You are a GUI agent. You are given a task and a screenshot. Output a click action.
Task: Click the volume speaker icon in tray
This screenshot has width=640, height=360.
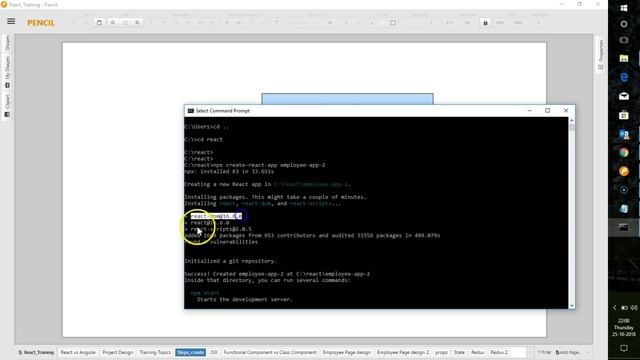[634, 307]
